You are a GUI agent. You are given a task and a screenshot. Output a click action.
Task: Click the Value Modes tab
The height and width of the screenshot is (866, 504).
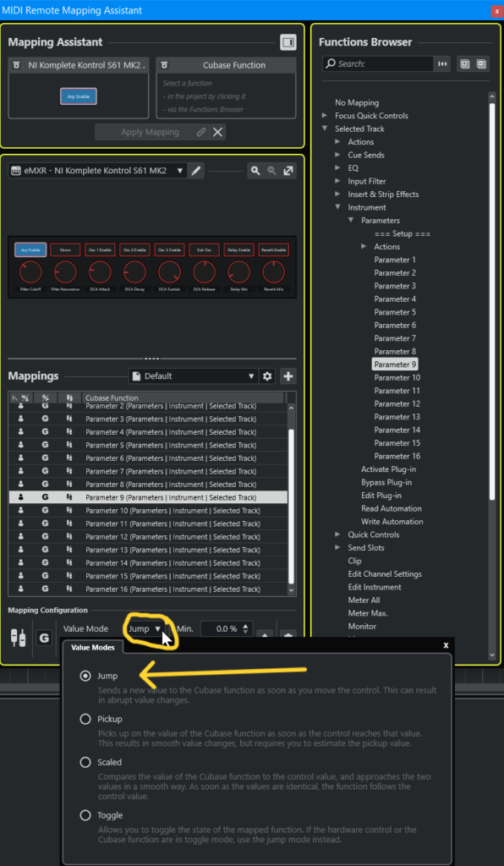click(93, 647)
